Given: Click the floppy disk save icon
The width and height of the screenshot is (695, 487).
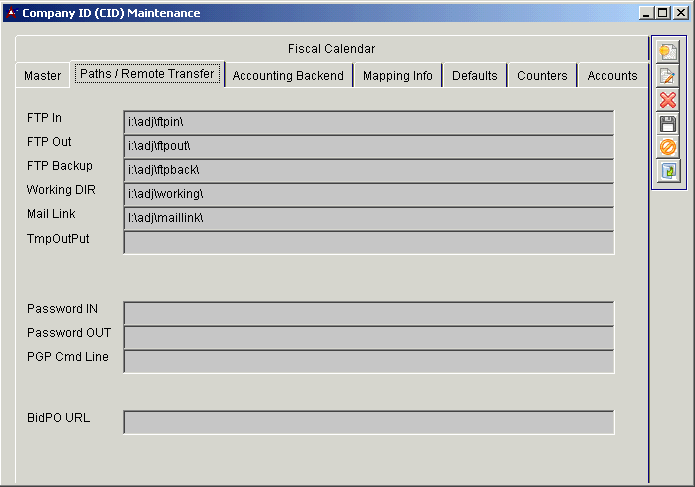Looking at the screenshot, I should 668,124.
